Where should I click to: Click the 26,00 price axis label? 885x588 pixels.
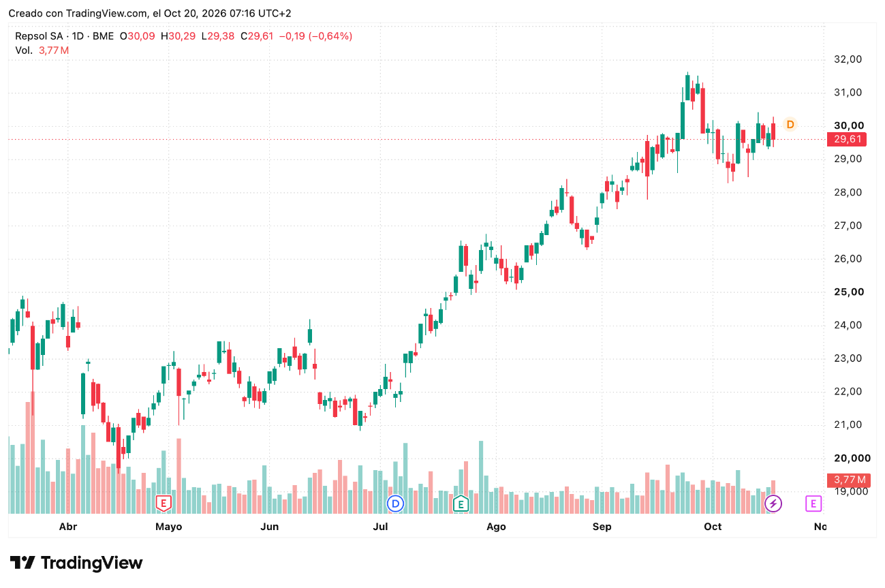tap(848, 259)
